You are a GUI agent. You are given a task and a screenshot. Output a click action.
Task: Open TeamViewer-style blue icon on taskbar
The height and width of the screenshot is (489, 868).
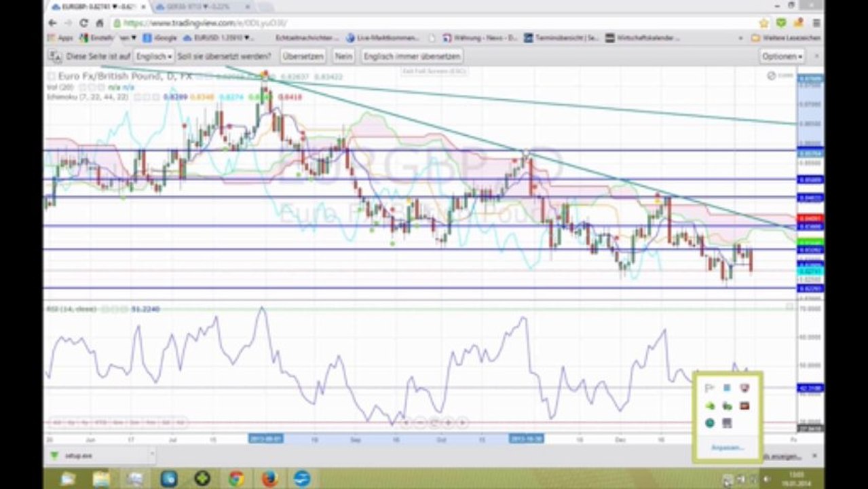click(302, 479)
